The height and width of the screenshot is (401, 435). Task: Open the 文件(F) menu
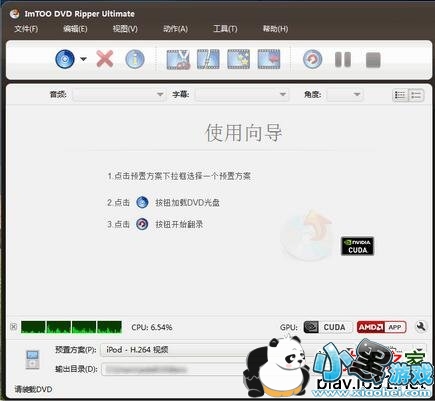26,29
